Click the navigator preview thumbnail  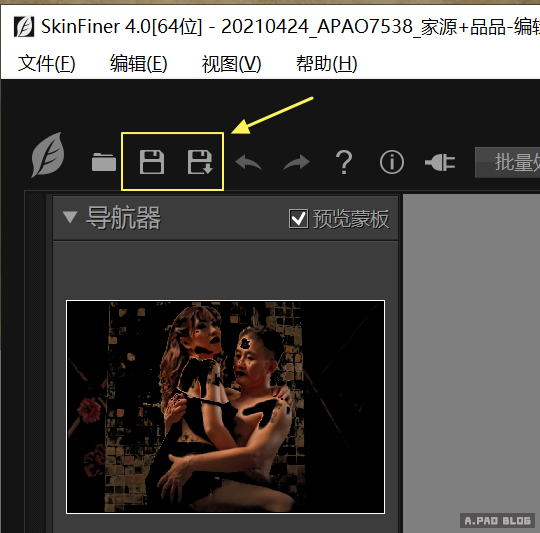pyautogui.click(x=226, y=407)
